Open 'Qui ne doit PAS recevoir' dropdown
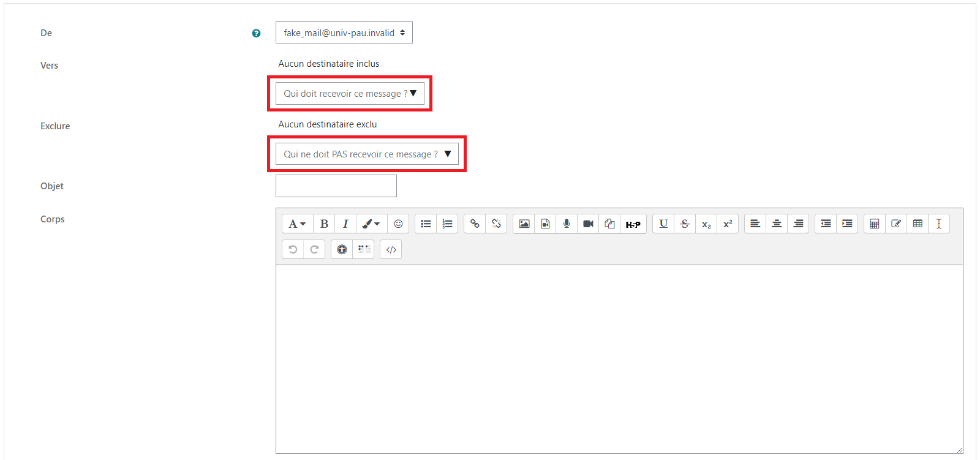This screenshot has height=460, width=980. tap(367, 154)
